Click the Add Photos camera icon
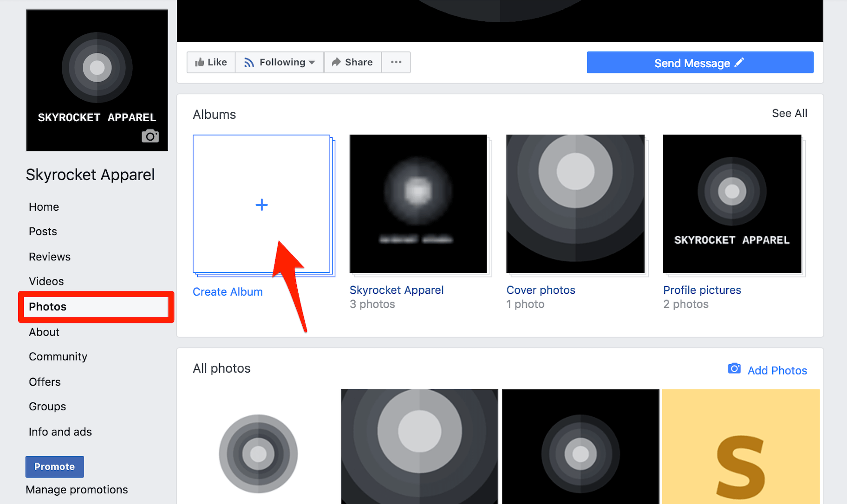The width and height of the screenshot is (847, 504). (734, 368)
